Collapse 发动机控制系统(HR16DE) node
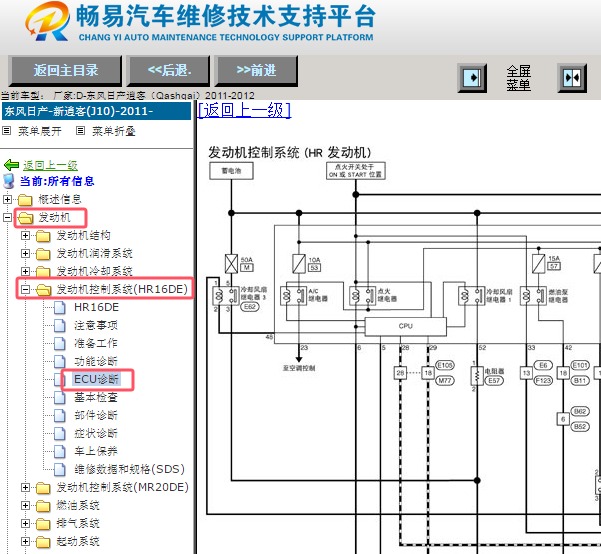 pos(25,289)
